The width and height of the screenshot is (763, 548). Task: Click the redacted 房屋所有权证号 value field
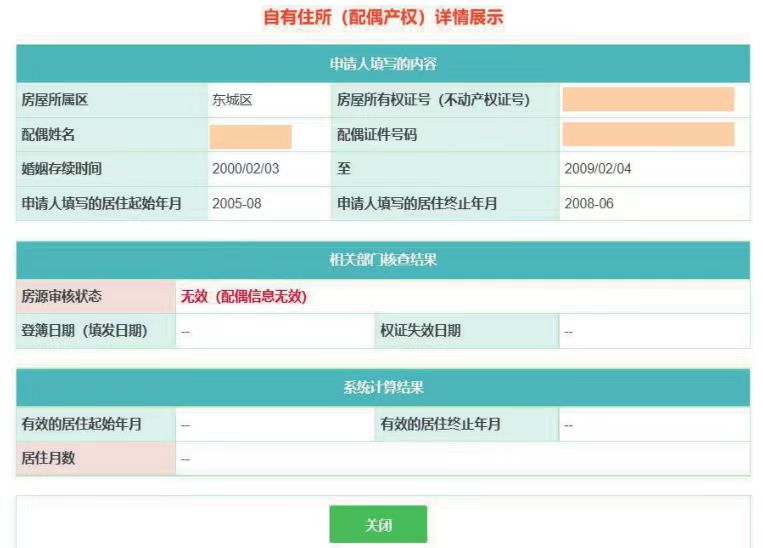[x=648, y=99]
